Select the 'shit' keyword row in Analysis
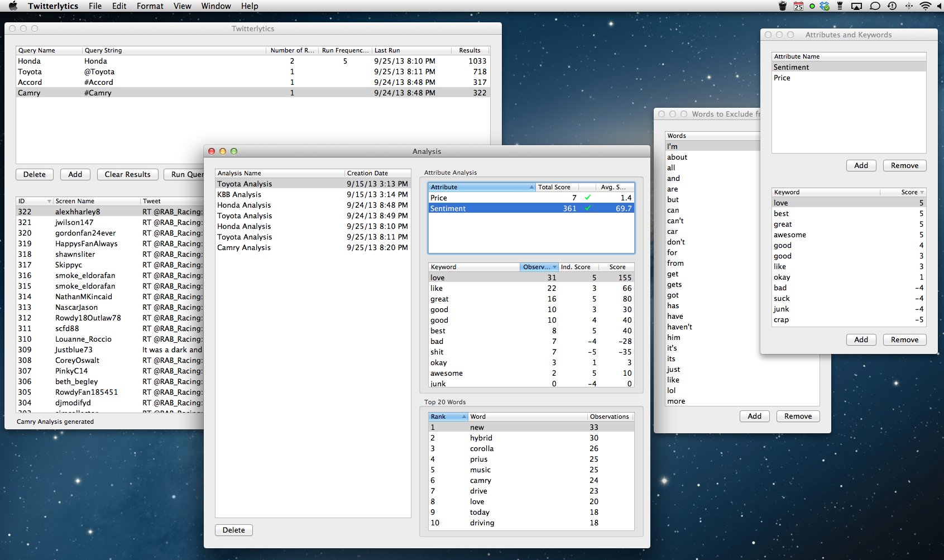Screen dimensions: 944x560 coord(531,352)
